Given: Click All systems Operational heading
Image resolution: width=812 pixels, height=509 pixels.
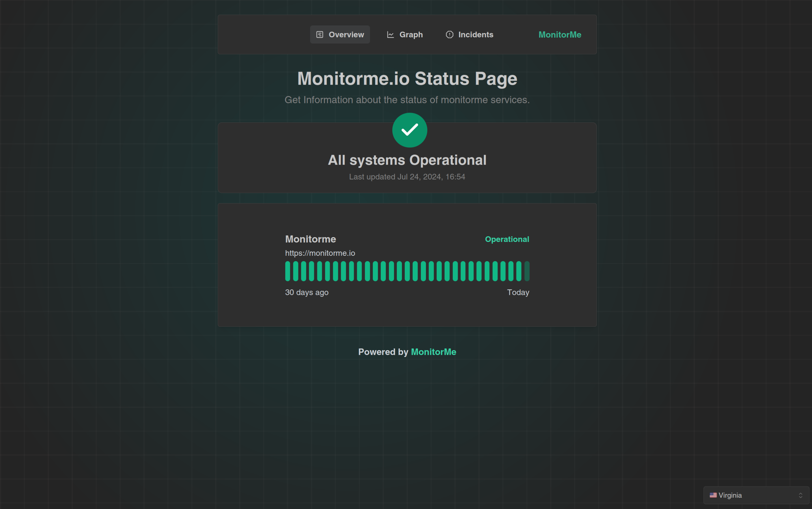Looking at the screenshot, I should [407, 160].
